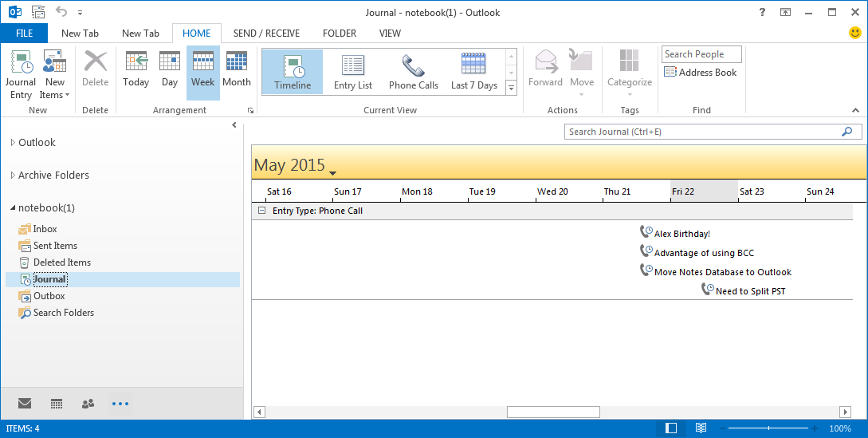Open Search Folders
The image size is (868, 438).
click(63, 313)
